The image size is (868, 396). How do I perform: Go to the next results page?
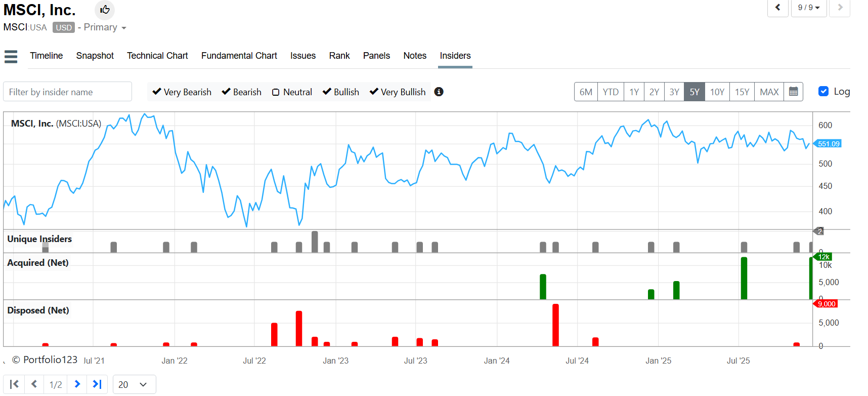77,384
